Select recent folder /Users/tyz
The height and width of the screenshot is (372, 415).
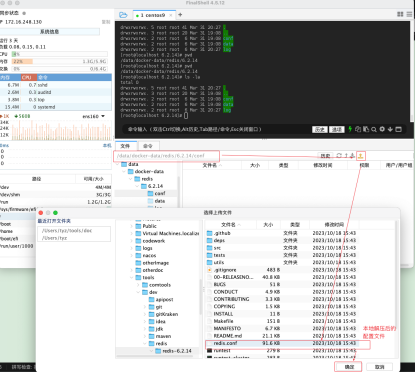coord(54,238)
